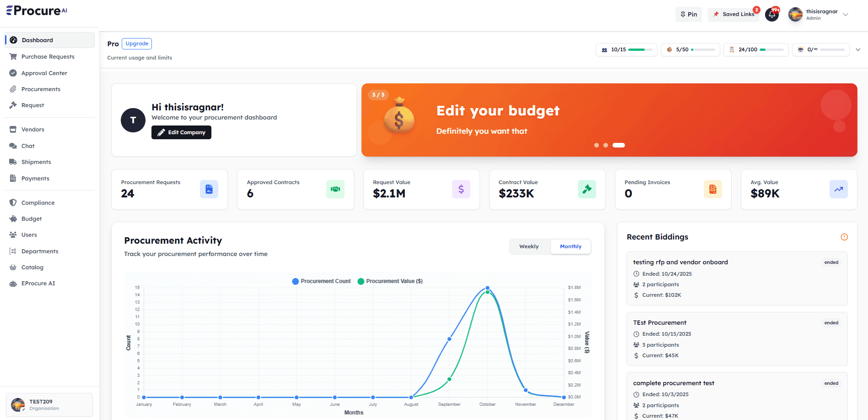Screen dimensions: 868x420
Task: Open the Approval Center from the sidebar
Action: coord(44,73)
